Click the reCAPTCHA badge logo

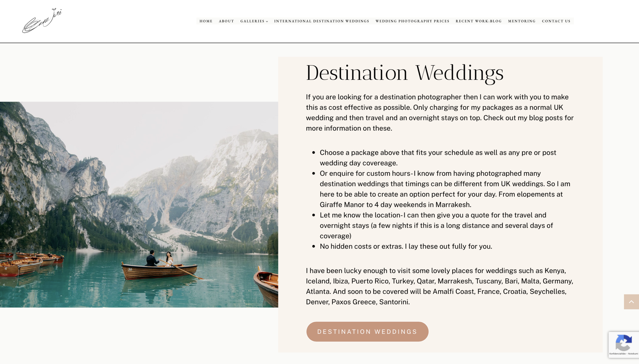coord(624,343)
